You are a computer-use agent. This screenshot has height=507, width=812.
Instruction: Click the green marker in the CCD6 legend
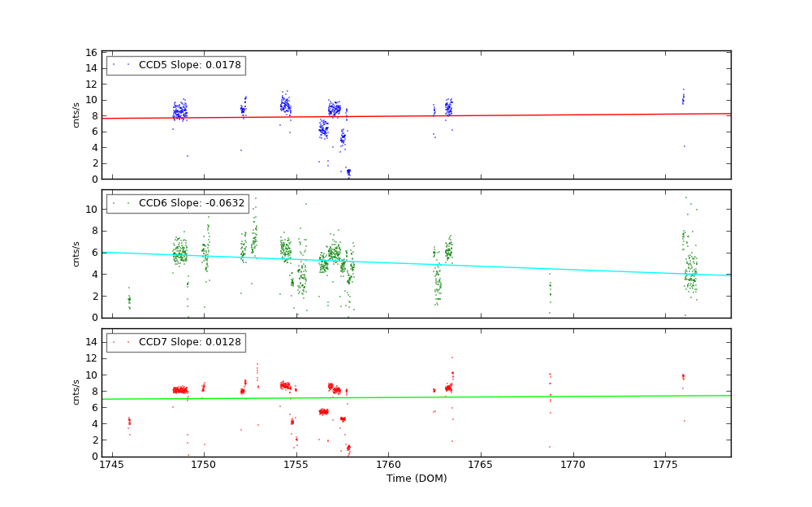(x=114, y=203)
